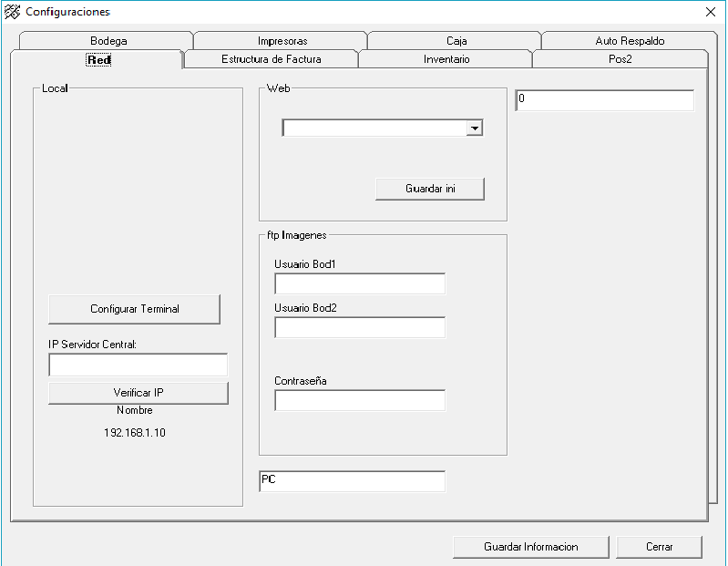Go to the Auto Respaldo tab
Screen dimensions: 728x566
(x=630, y=41)
